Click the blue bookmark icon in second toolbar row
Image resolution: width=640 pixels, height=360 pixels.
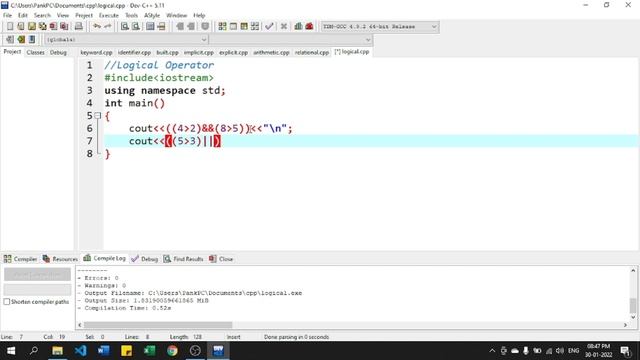(x=32, y=40)
